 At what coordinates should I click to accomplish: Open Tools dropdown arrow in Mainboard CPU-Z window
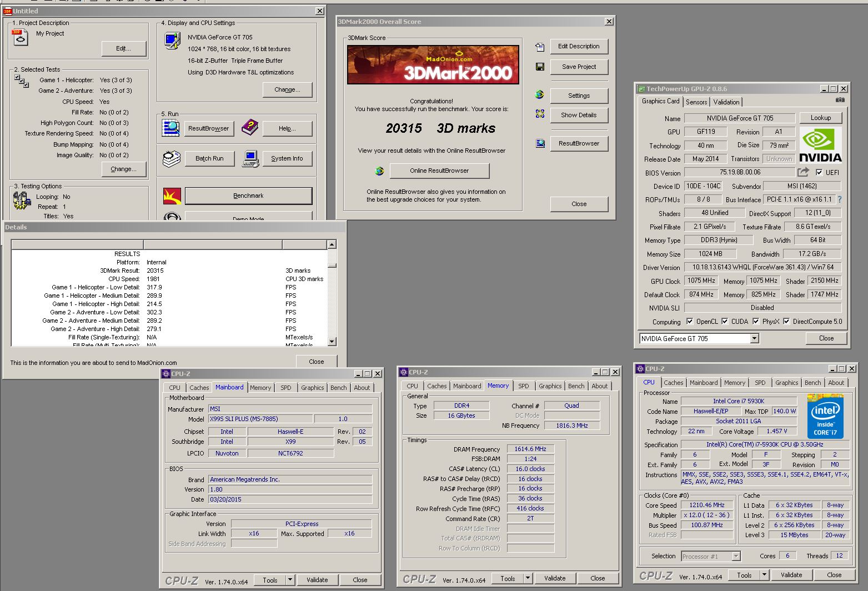[290, 579]
